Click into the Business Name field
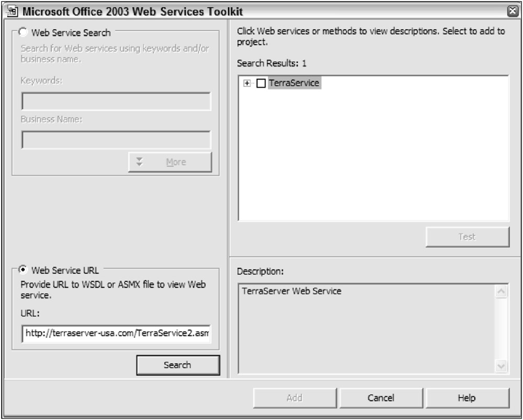 point(116,140)
